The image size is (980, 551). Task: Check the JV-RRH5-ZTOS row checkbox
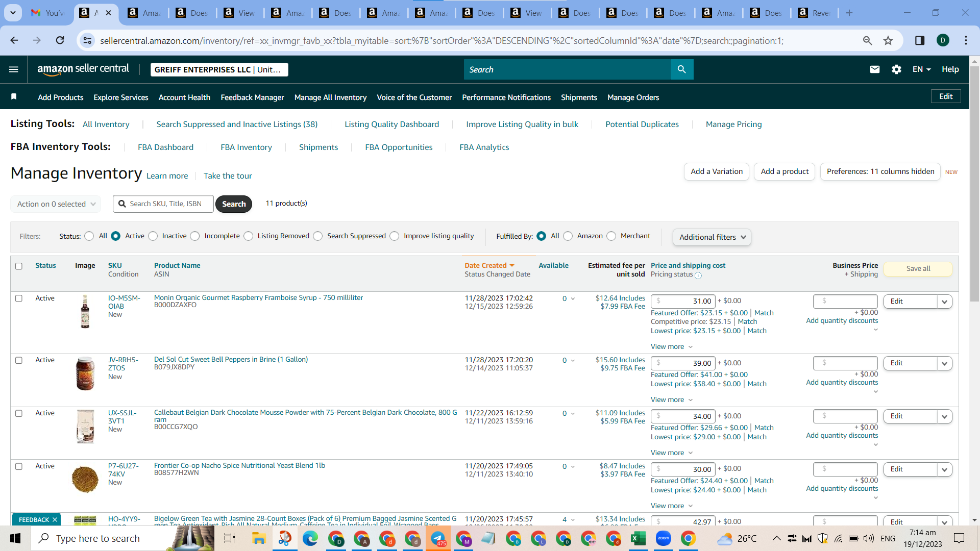click(x=19, y=360)
